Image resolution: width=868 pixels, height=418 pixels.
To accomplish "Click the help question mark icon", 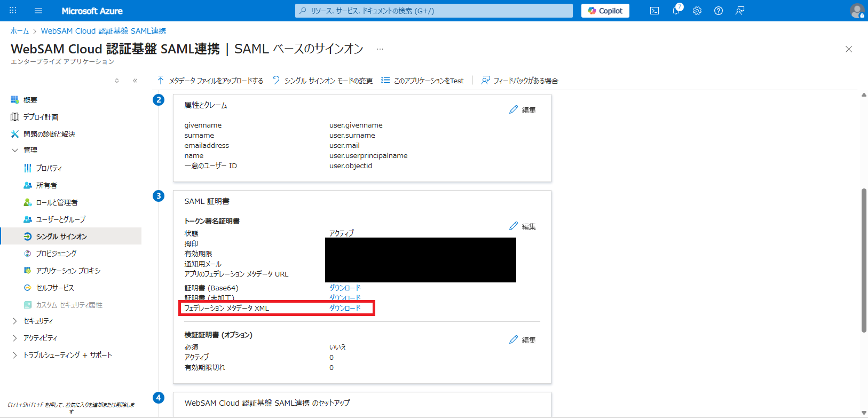I will click(719, 11).
